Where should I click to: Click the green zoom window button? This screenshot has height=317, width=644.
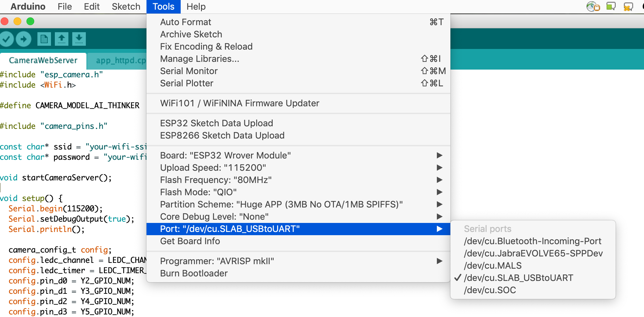30,21
